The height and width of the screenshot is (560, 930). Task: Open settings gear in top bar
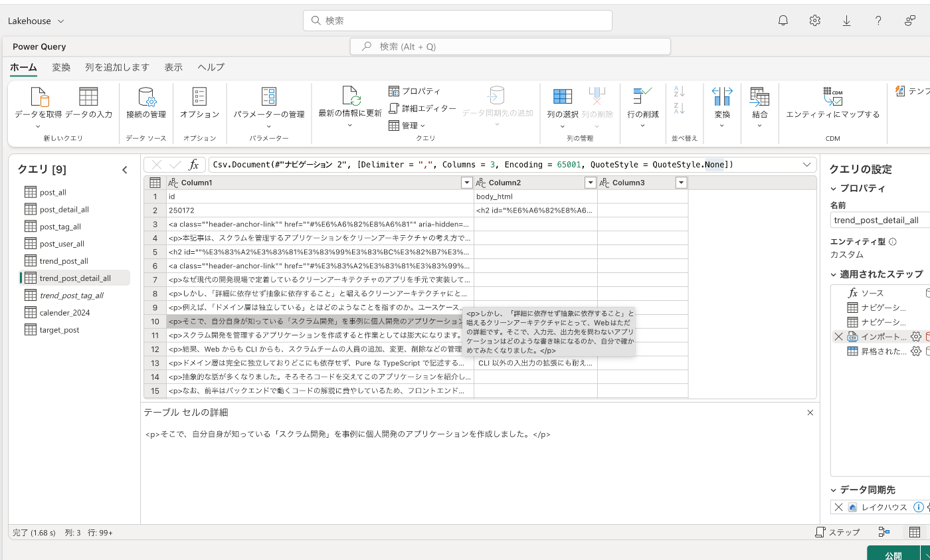tap(815, 21)
